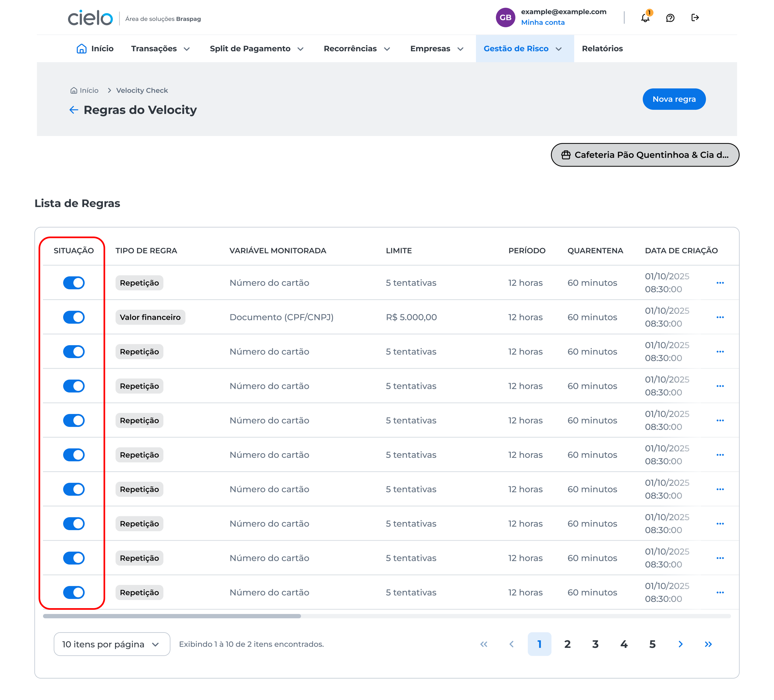This screenshot has width=774, height=700.
Task: Open three-dots menu of Valor financeiro row
Action: tap(720, 317)
